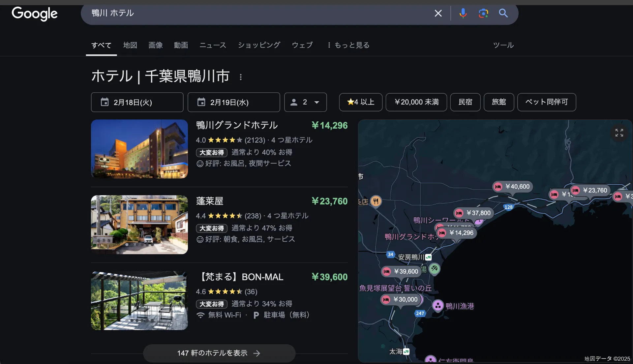The image size is (633, 364).
Task: Open three-dot options beside 千葉県鴨川市 heading
Action: click(241, 77)
